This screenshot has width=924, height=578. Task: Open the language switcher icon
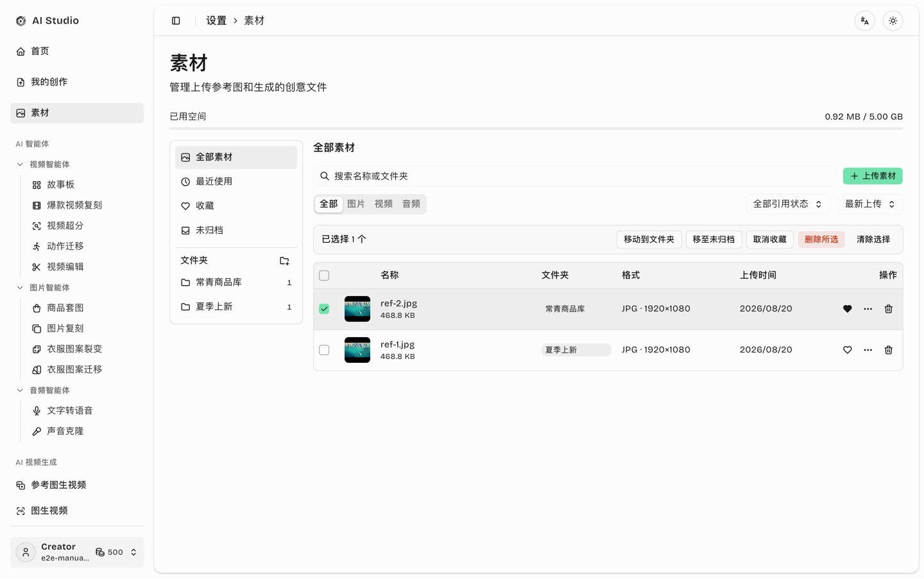coord(864,21)
